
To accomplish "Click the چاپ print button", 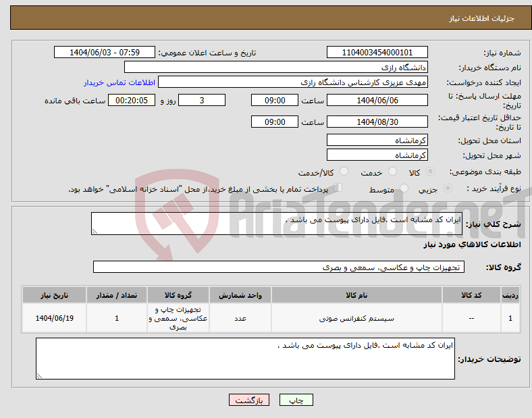I will (296, 400).
